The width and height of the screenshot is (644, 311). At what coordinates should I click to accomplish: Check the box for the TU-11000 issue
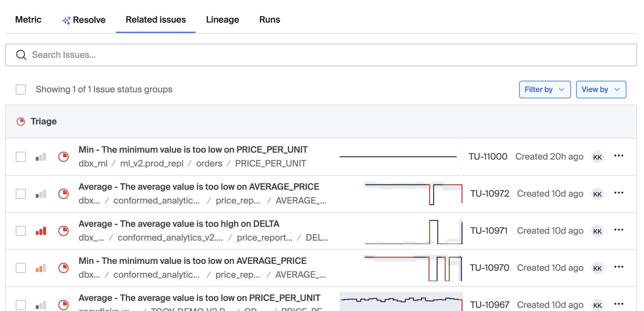pos(21,157)
